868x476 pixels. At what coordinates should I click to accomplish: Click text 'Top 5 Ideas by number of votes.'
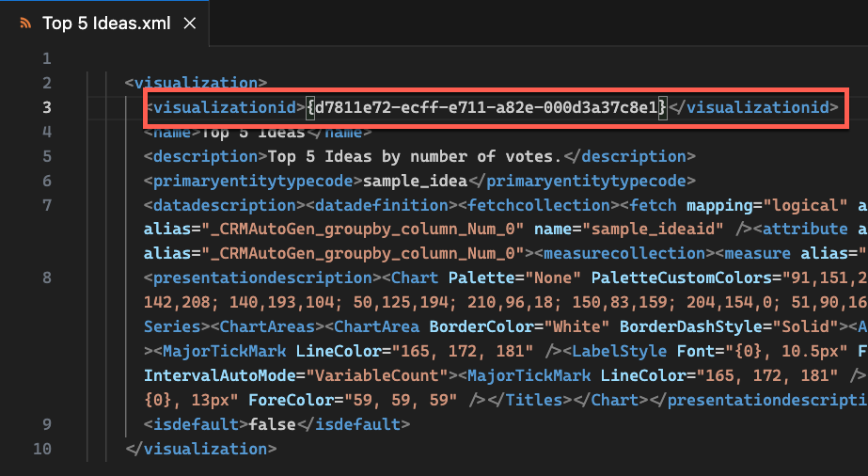(415, 156)
